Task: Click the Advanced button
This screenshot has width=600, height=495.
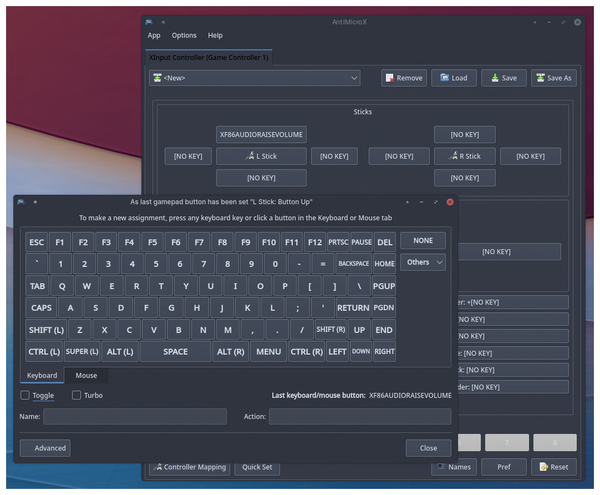Action: 45,448
